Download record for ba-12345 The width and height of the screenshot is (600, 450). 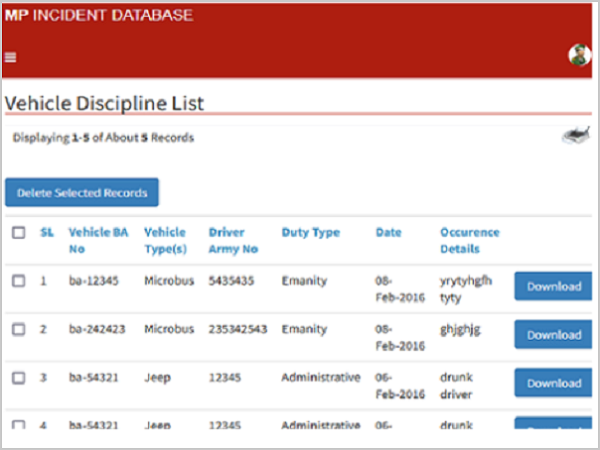(x=553, y=287)
